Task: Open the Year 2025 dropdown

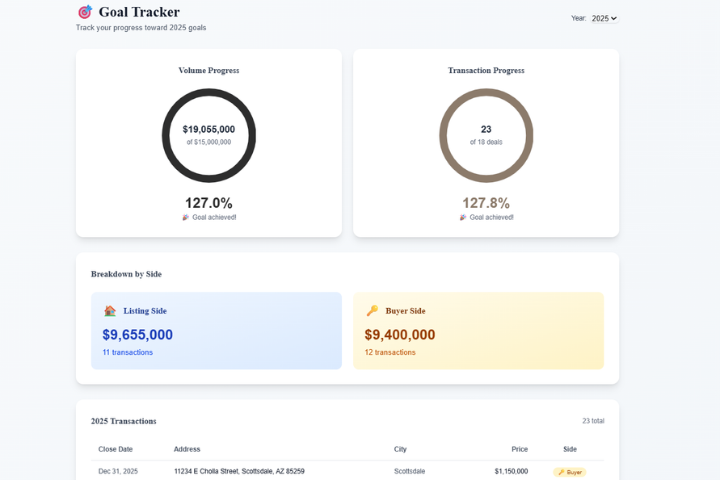Action: pos(604,18)
